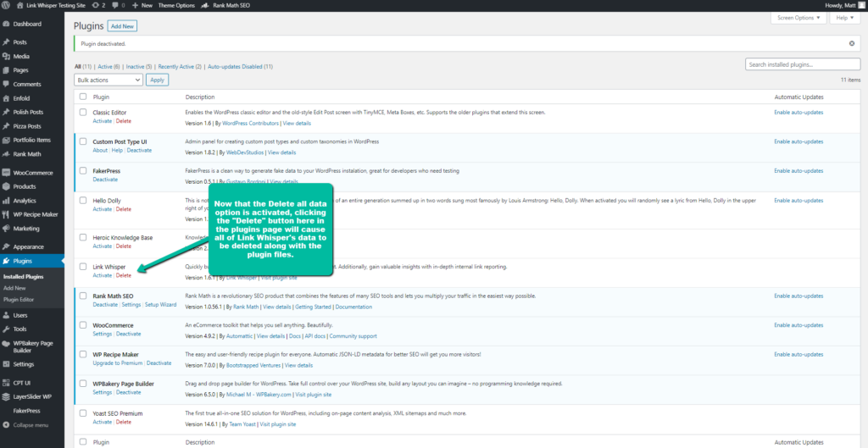Image resolution: width=868 pixels, height=448 pixels.
Task: Click the Marketing megaphone icon
Action: click(6, 229)
